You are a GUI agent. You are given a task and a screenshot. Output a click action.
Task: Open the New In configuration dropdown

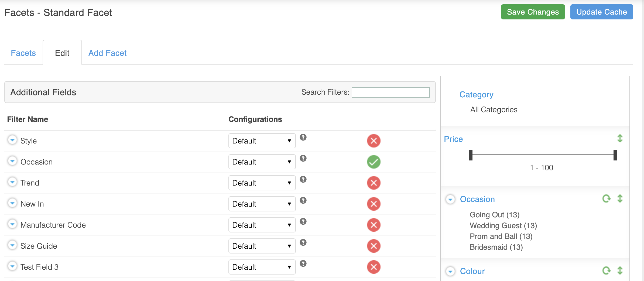point(262,204)
